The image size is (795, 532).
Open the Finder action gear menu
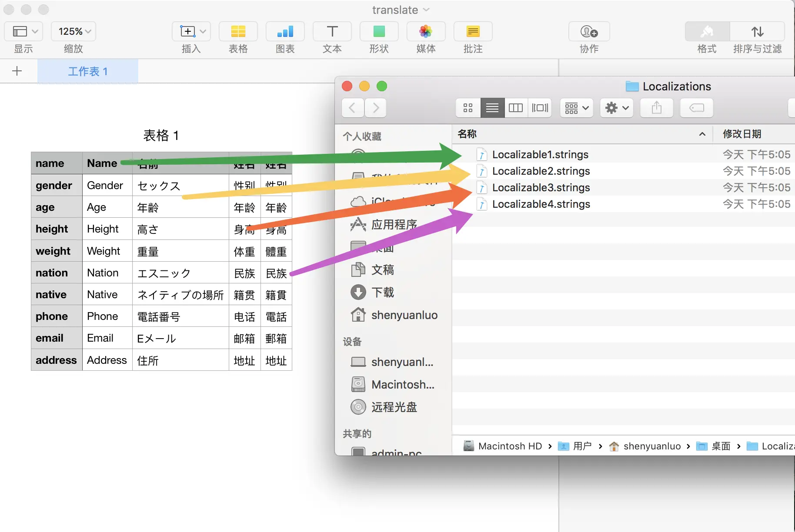[x=616, y=108]
